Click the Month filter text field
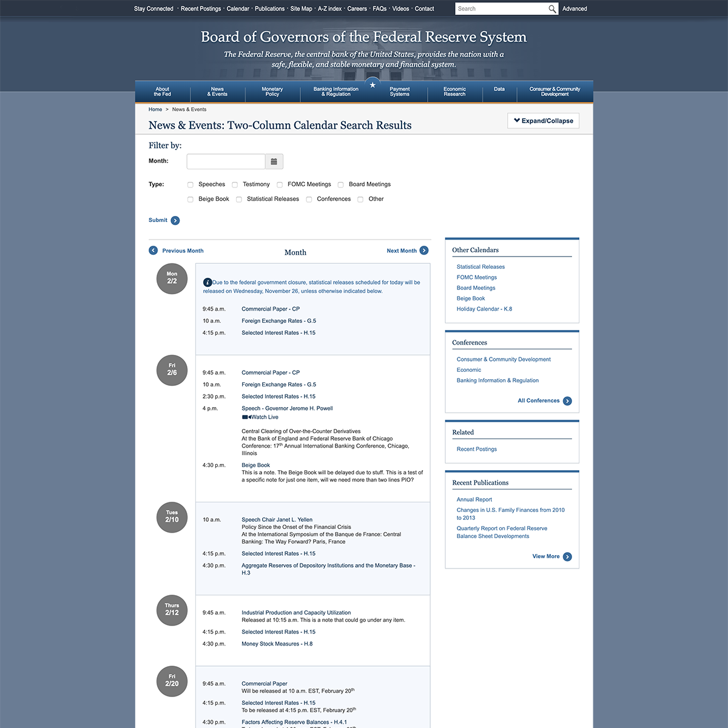This screenshot has width=728, height=728. pyautogui.click(x=226, y=161)
